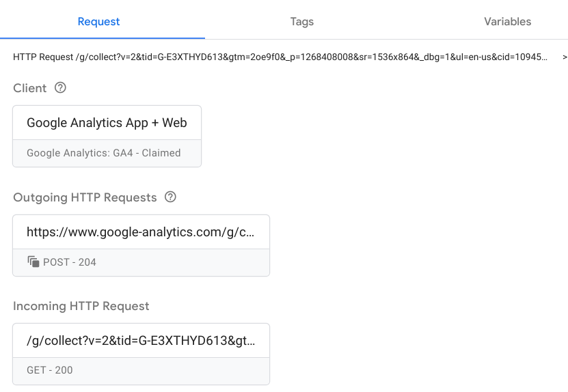Open the incoming /g/collect?v=2 request card
The image size is (568, 392).
click(141, 341)
